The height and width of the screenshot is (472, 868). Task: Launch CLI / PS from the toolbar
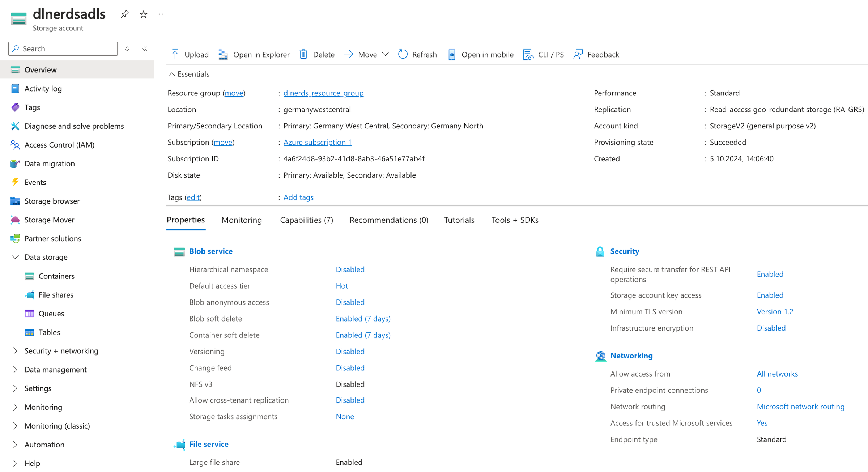coord(528,54)
